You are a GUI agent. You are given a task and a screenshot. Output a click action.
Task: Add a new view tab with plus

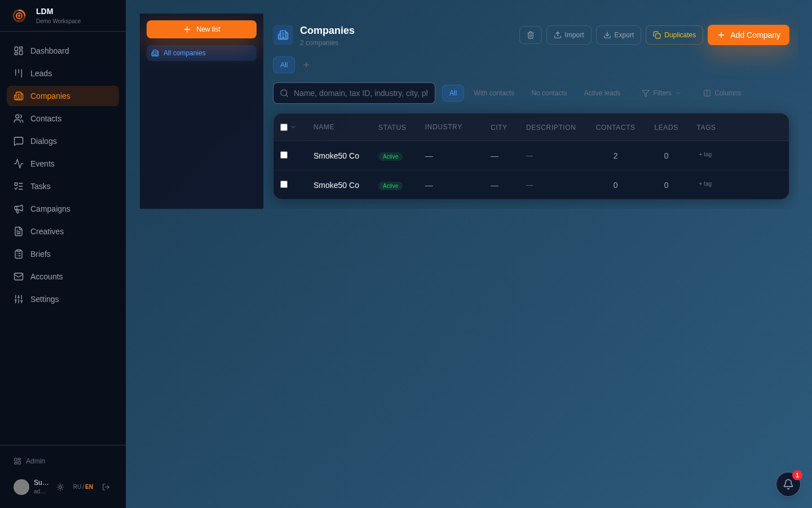(x=306, y=65)
